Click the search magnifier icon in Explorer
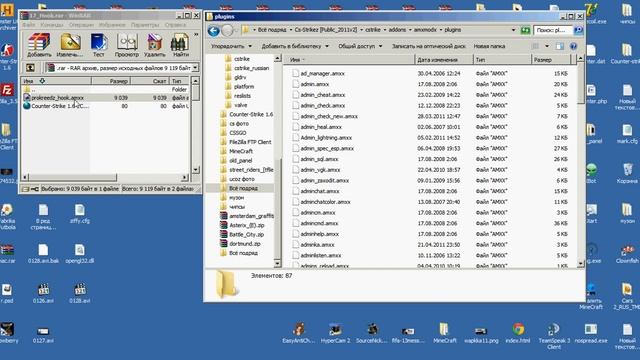The image size is (640, 360). [578, 30]
